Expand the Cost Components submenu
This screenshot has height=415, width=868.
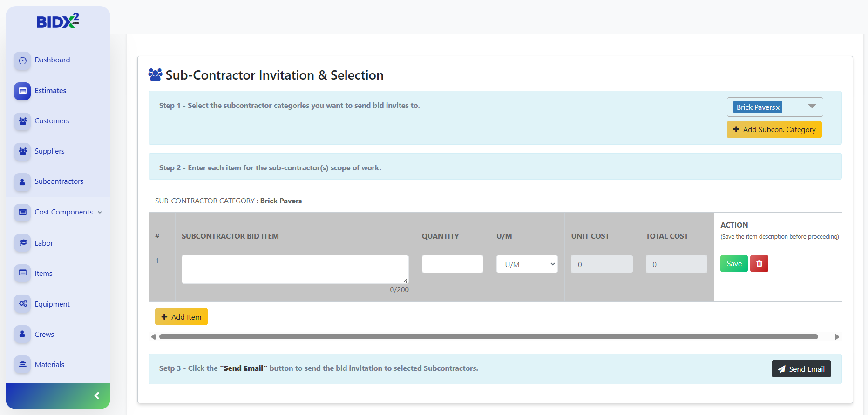click(100, 213)
